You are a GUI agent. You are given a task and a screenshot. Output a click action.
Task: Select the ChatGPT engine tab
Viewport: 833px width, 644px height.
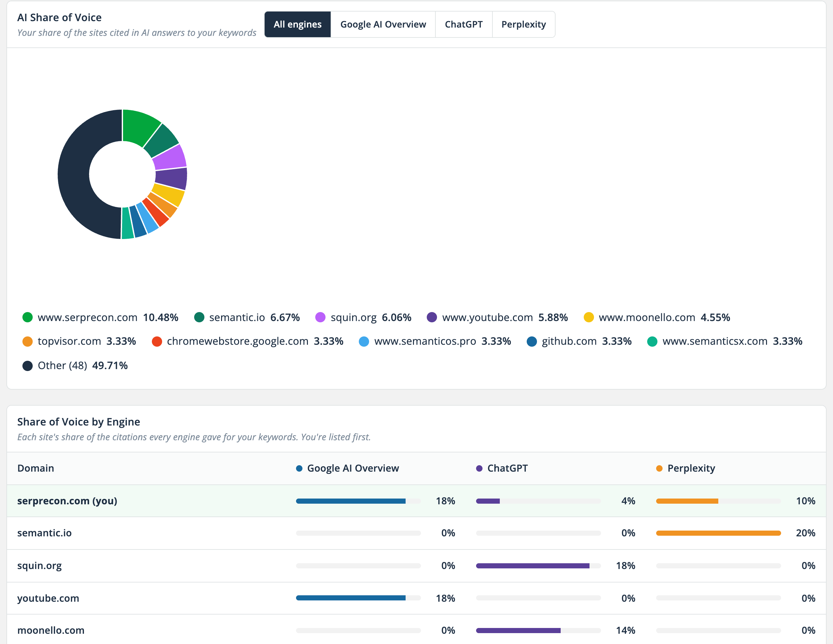pos(463,24)
